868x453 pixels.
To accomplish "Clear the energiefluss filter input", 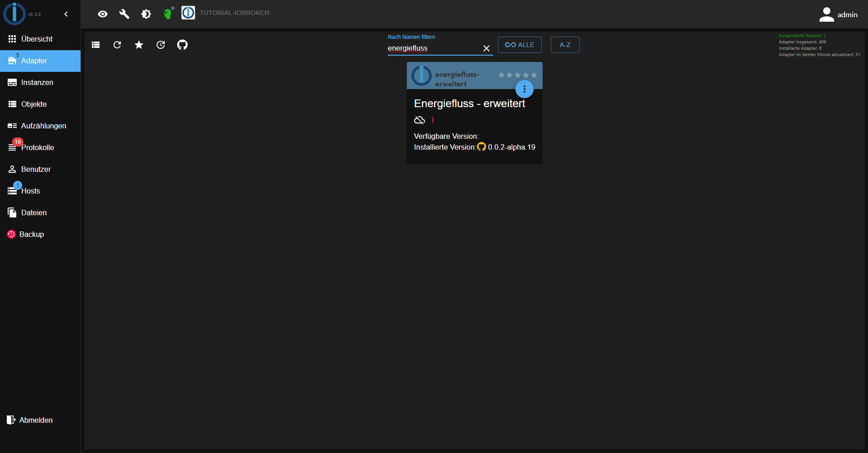I will [487, 48].
